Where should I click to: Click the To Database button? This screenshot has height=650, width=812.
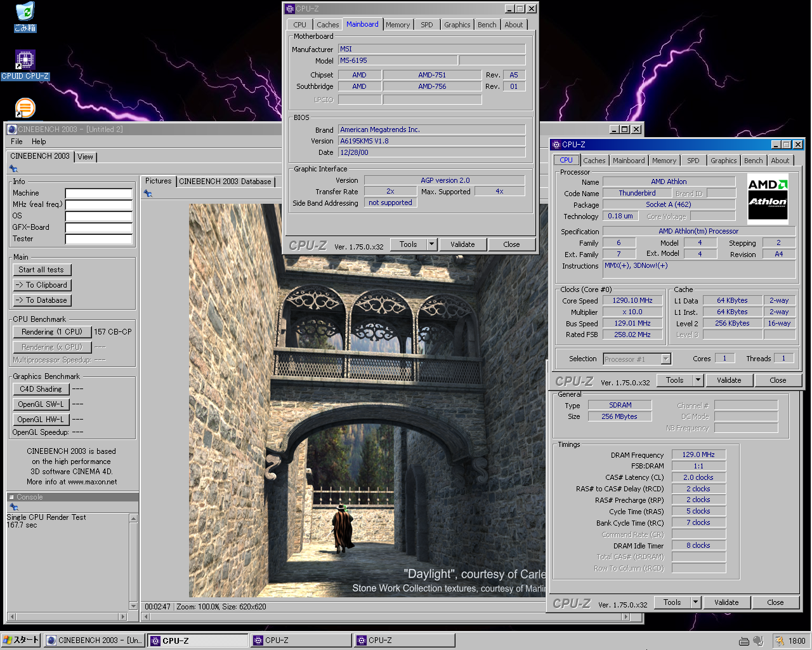coord(42,300)
